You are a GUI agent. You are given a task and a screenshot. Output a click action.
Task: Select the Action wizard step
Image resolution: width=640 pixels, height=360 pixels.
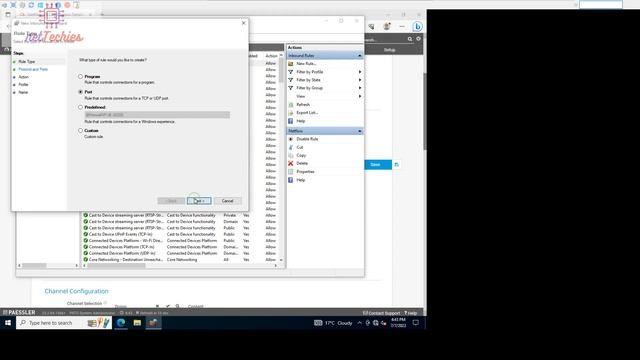tap(24, 77)
